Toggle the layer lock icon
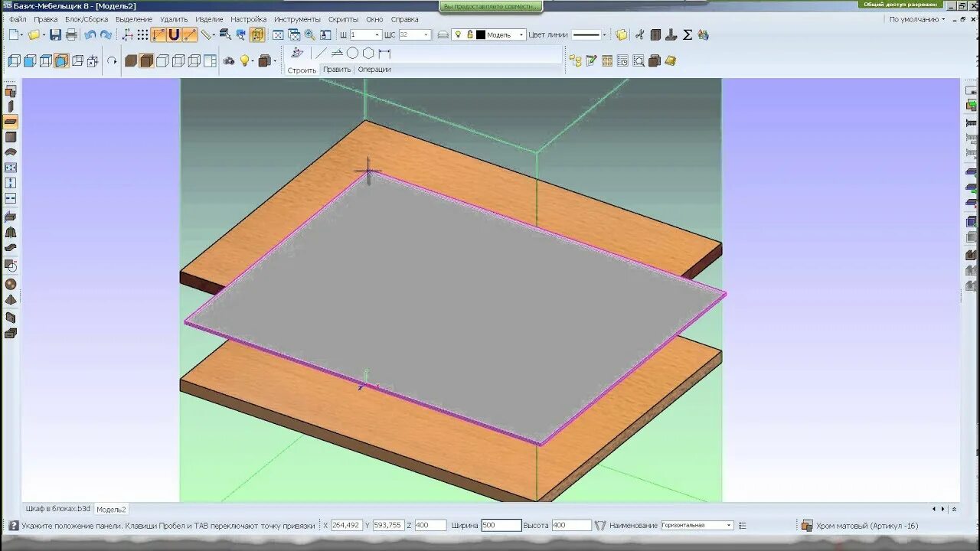Image resolution: width=980 pixels, height=551 pixels. [469, 34]
